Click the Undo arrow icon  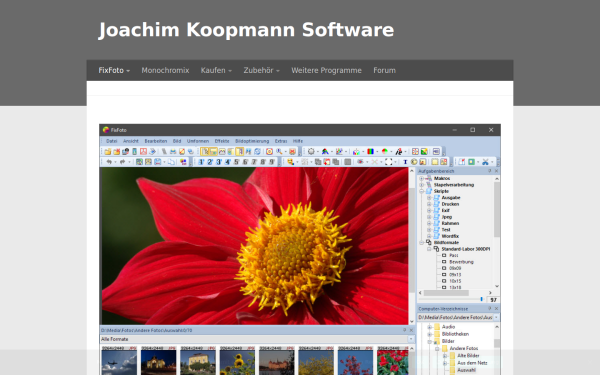109,162
